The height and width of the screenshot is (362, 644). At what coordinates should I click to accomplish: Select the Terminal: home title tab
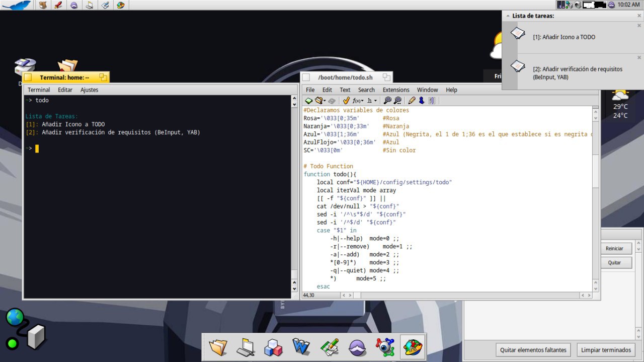64,78
